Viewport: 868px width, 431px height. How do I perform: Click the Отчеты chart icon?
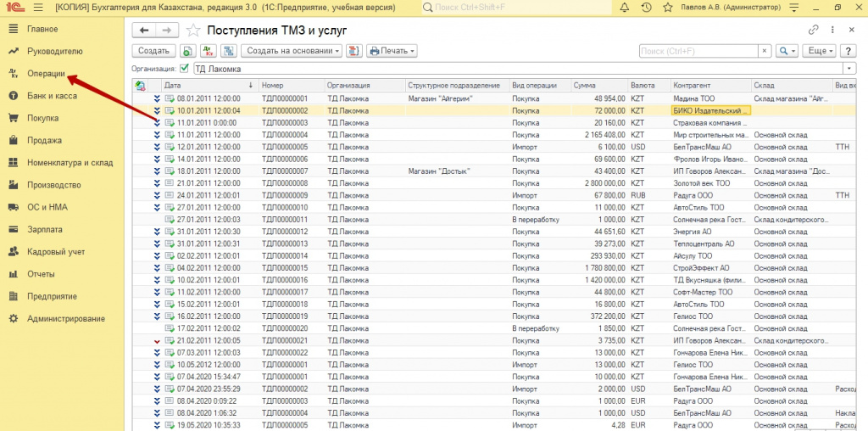click(14, 274)
